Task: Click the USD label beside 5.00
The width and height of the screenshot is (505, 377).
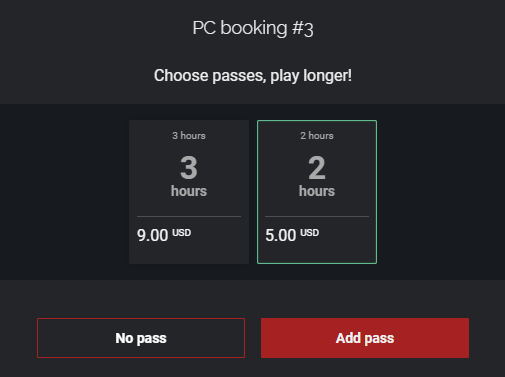Action: click(x=310, y=232)
